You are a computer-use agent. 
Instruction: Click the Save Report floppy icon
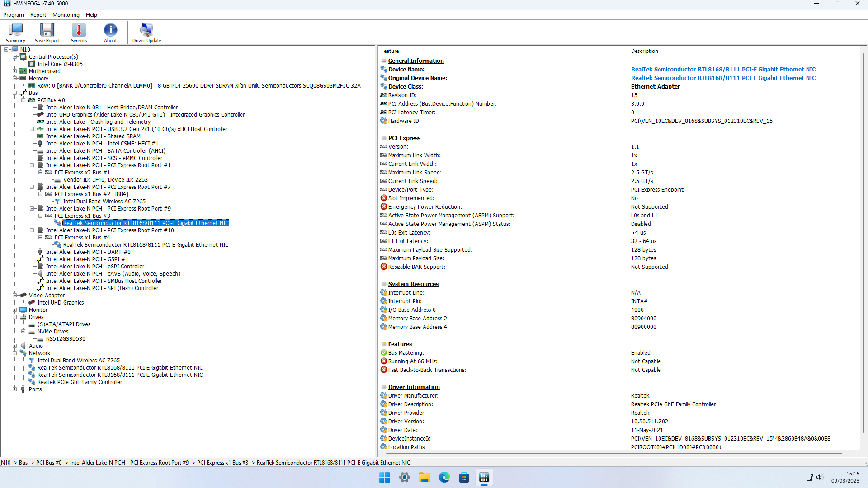click(47, 33)
